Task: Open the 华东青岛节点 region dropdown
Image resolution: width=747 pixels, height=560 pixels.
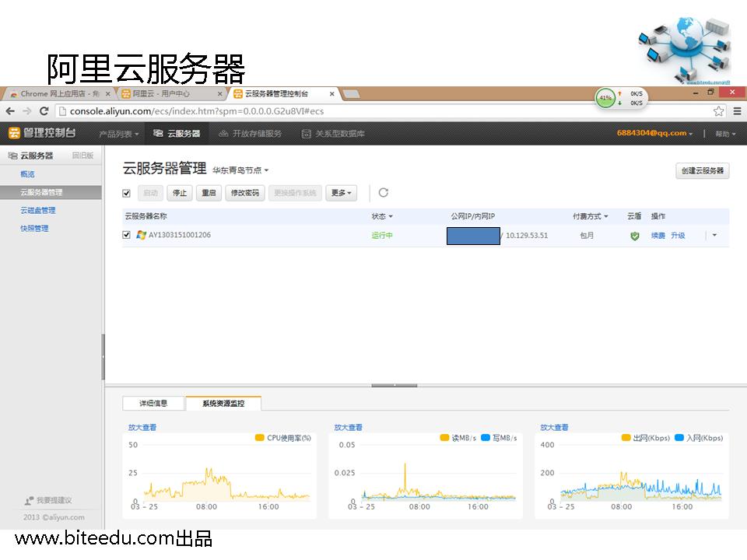Action: click(x=240, y=170)
